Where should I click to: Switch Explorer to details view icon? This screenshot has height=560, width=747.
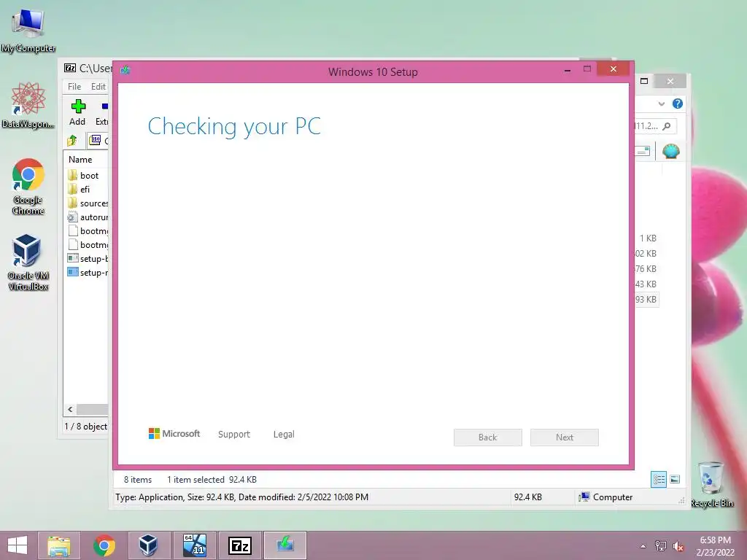(x=659, y=479)
